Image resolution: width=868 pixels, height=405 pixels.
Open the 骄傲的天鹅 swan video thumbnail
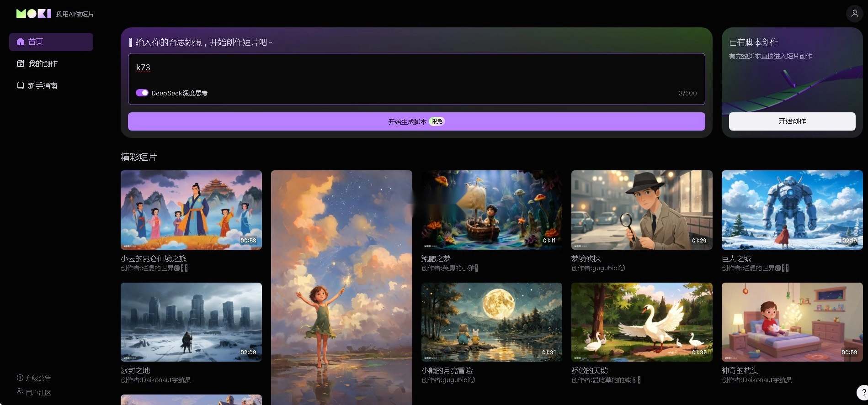tap(641, 322)
